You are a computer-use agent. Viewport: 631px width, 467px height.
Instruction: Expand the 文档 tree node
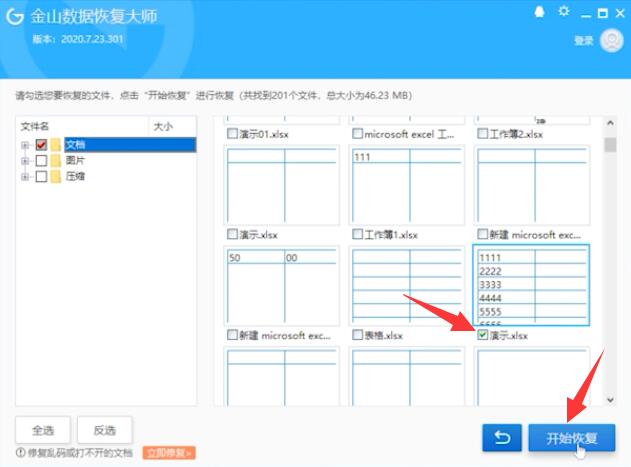25,145
